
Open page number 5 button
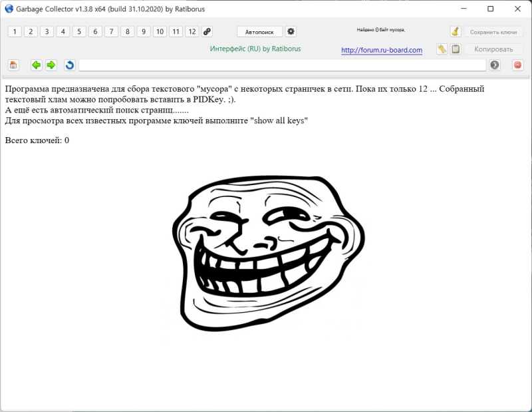click(79, 31)
